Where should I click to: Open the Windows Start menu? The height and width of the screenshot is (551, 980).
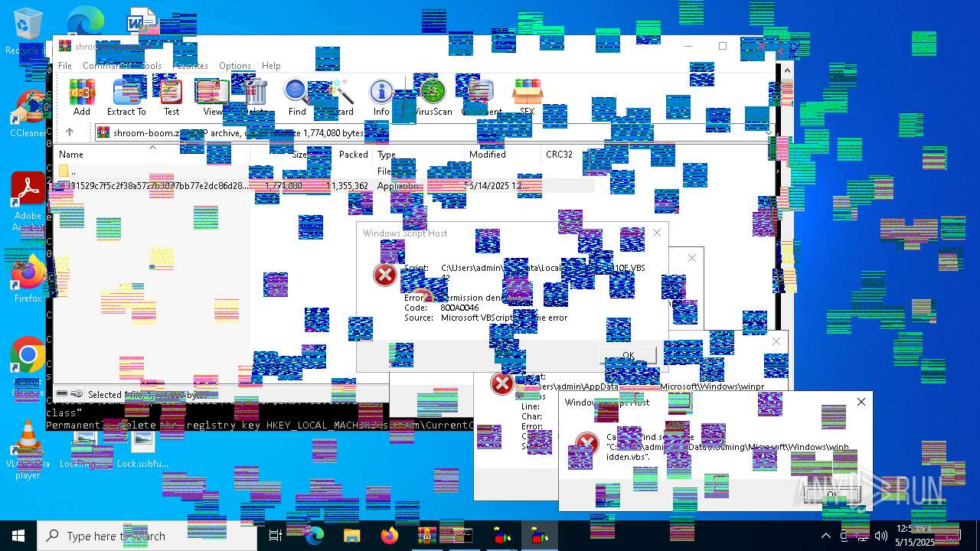point(18,536)
